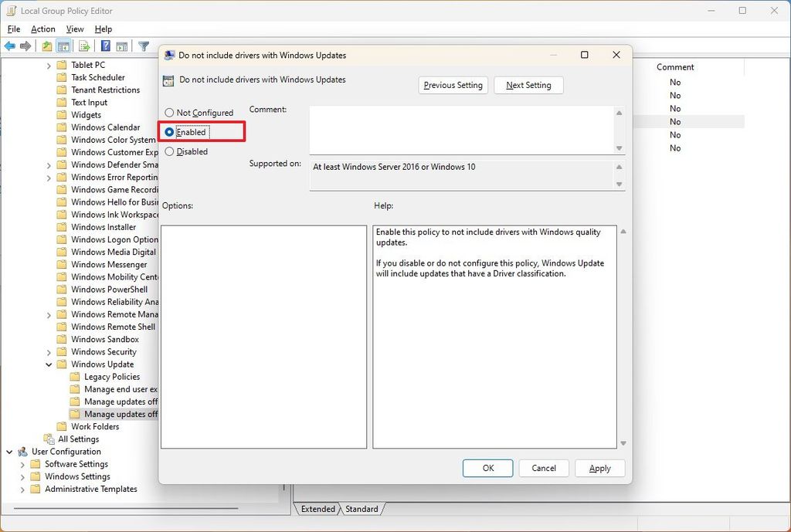This screenshot has width=791, height=532.
Task: Click the Filter funnel icon
Action: click(144, 46)
